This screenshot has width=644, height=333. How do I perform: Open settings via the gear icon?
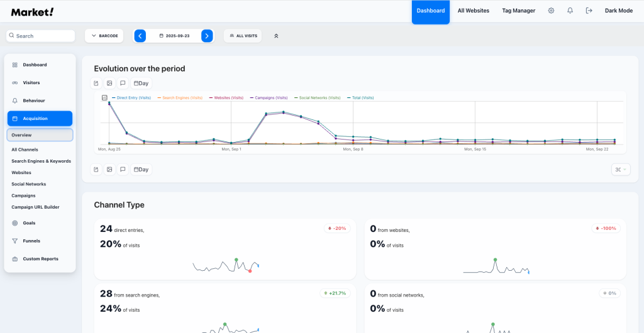point(551,11)
